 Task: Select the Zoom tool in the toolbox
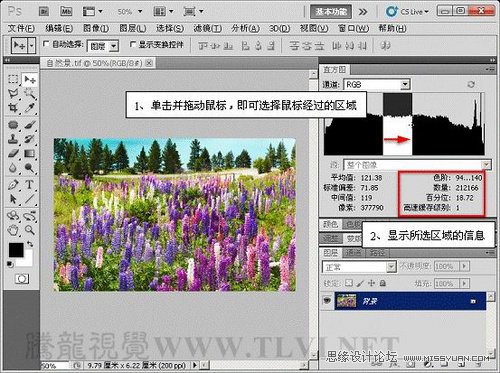(x=29, y=230)
